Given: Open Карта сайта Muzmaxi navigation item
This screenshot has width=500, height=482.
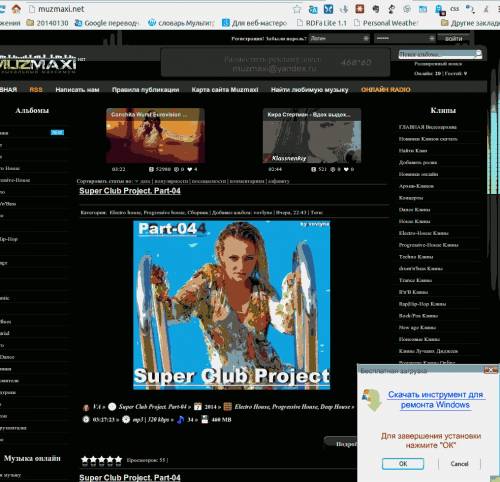Looking at the screenshot, I should click(x=225, y=89).
